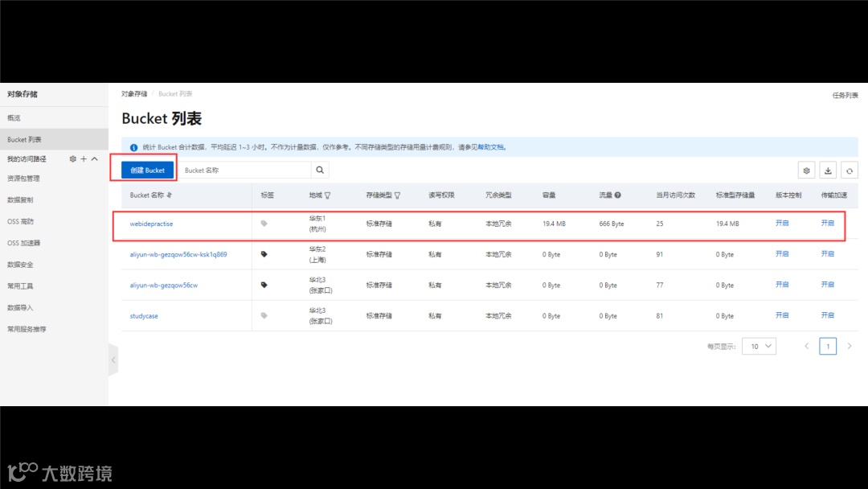Go to previous page arrow
The image size is (868, 489).
pyautogui.click(x=807, y=346)
